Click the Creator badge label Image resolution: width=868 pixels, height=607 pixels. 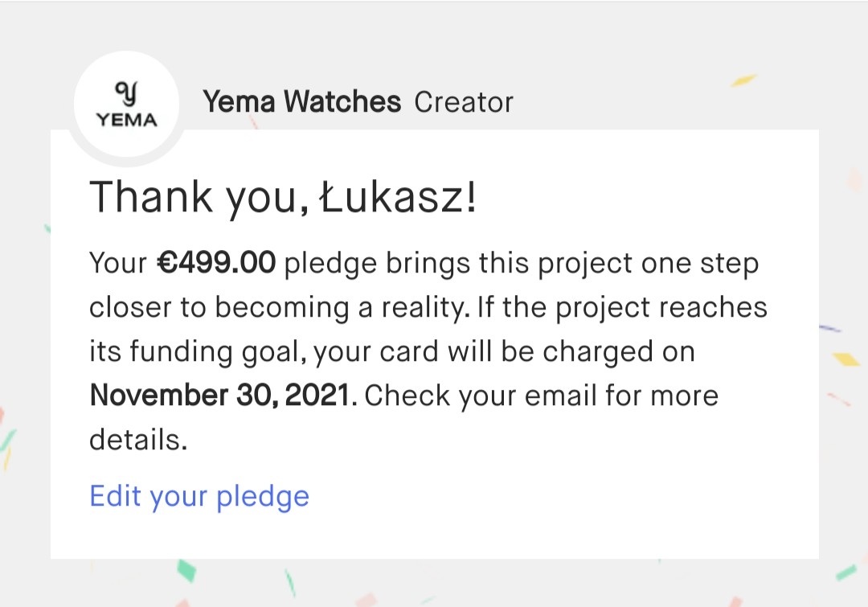tap(464, 103)
